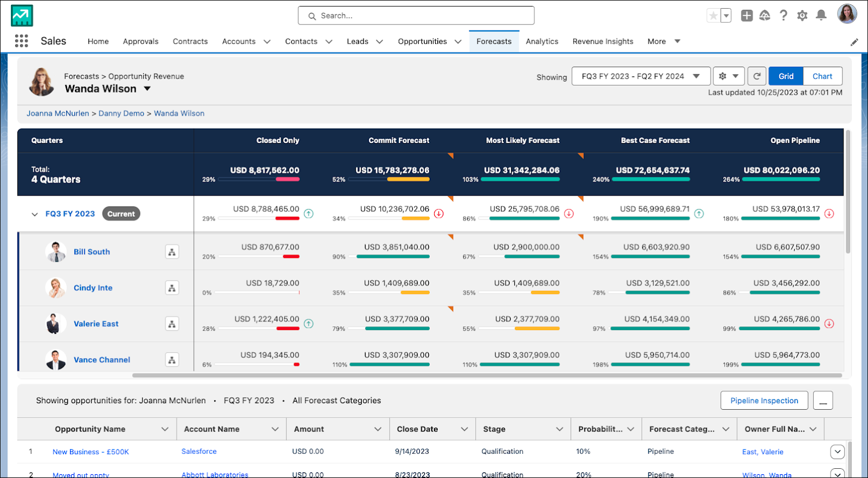Open the Wanda Wilson user dropdown arrow
This screenshot has height=478, width=868.
[x=147, y=89]
